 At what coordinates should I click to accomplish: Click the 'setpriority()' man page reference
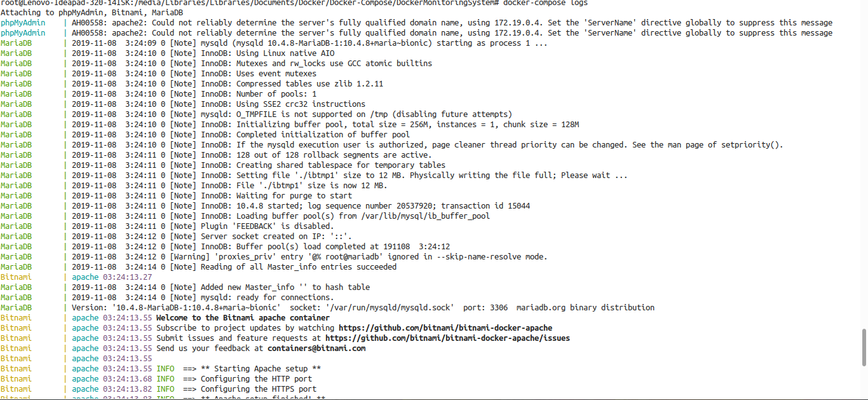[752, 145]
